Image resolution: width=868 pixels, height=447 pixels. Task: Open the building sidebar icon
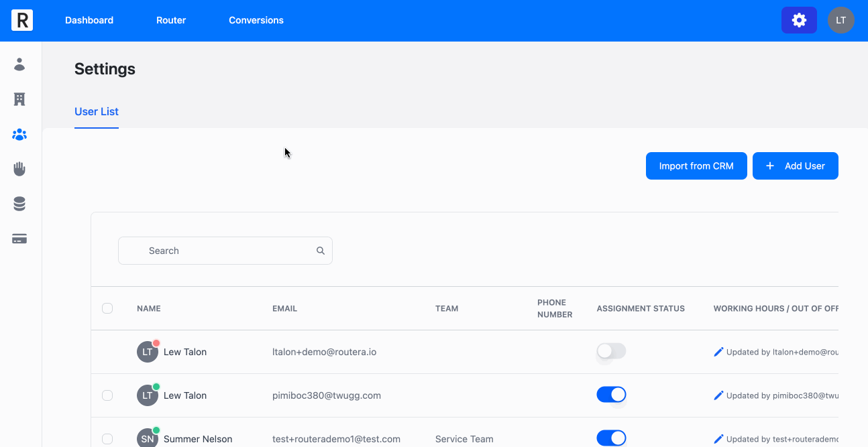(x=19, y=99)
